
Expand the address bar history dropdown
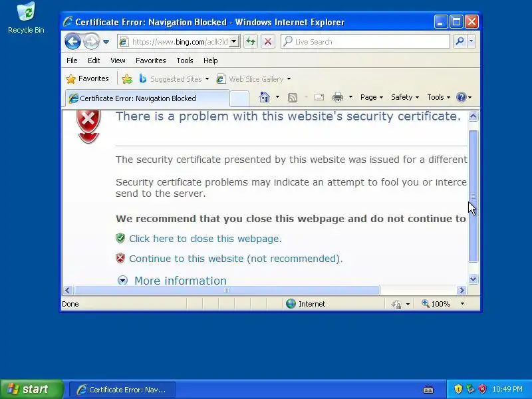click(234, 42)
